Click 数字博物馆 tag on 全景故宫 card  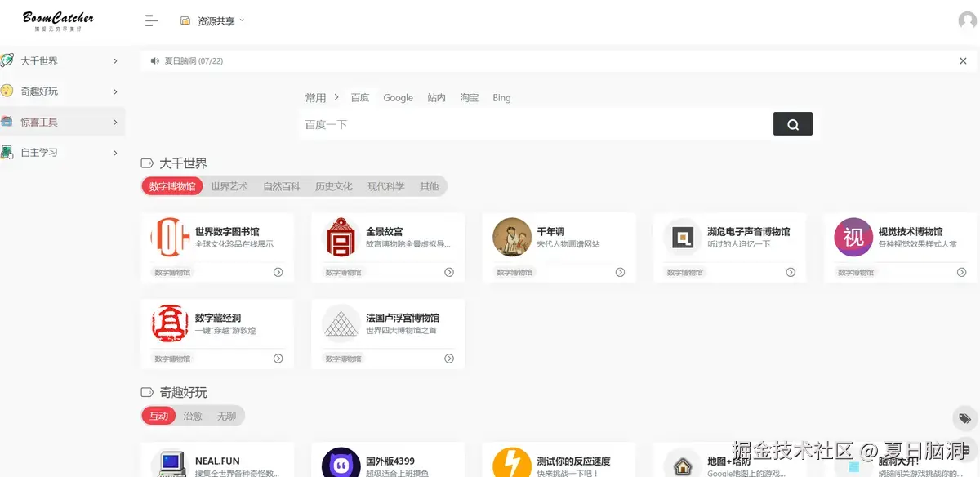point(343,272)
